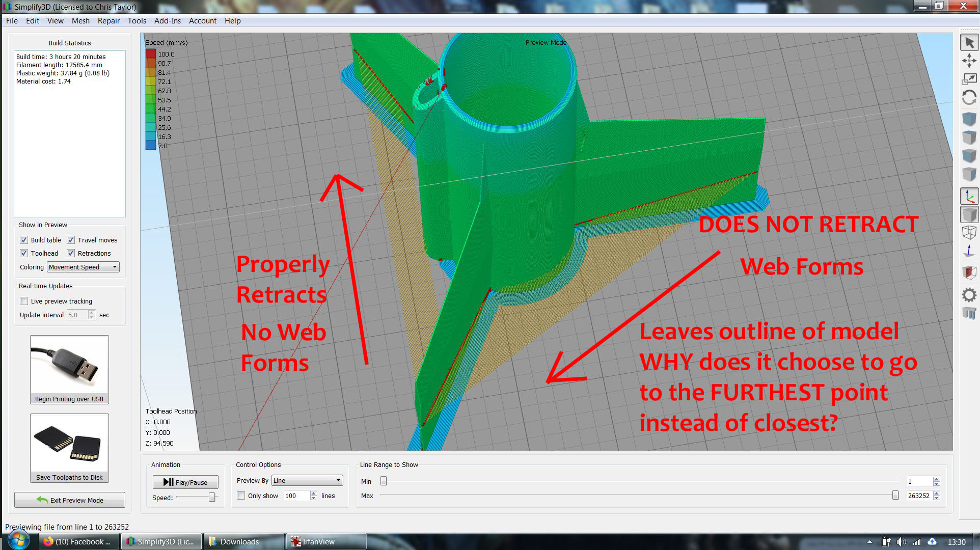The width and height of the screenshot is (980, 550).
Task: Switch to the side view cube
Action: click(x=969, y=174)
